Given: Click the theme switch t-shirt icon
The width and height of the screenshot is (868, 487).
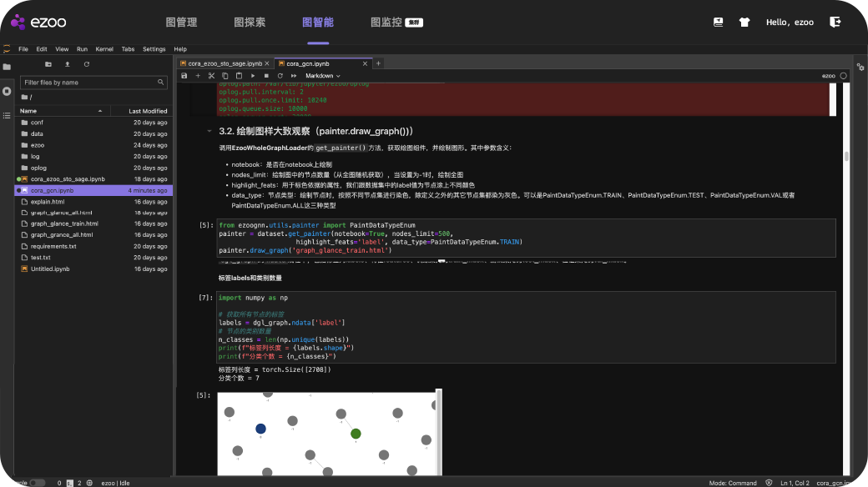Looking at the screenshot, I should 744,23.
